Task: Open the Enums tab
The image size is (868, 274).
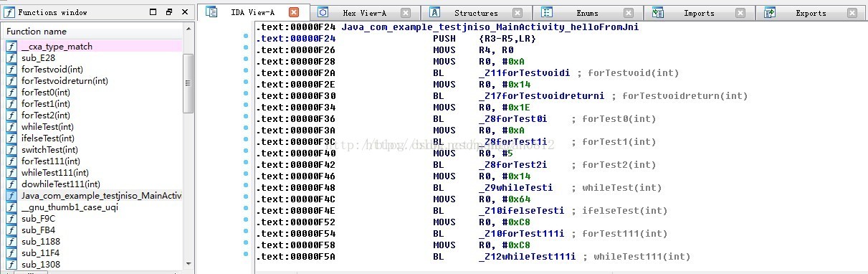Action: click(x=587, y=13)
